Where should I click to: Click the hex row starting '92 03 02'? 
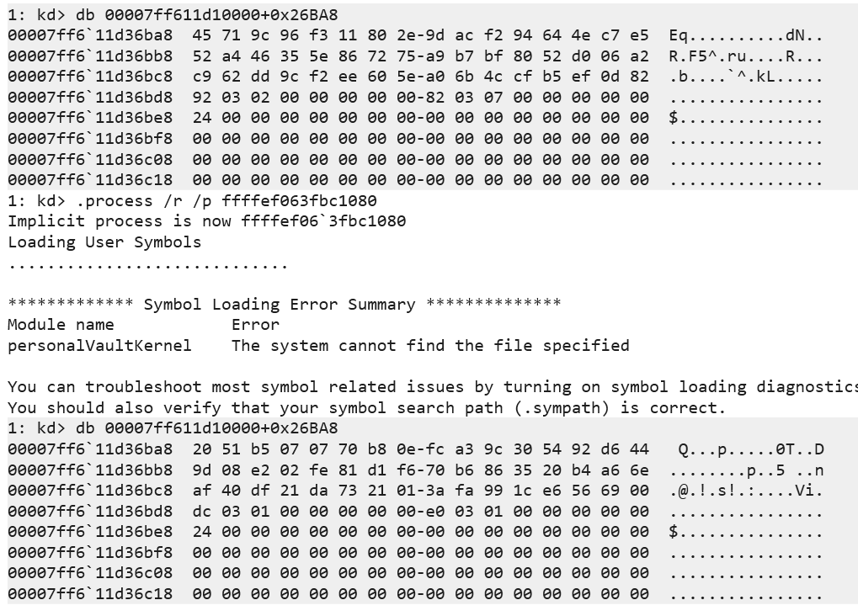pos(420,98)
